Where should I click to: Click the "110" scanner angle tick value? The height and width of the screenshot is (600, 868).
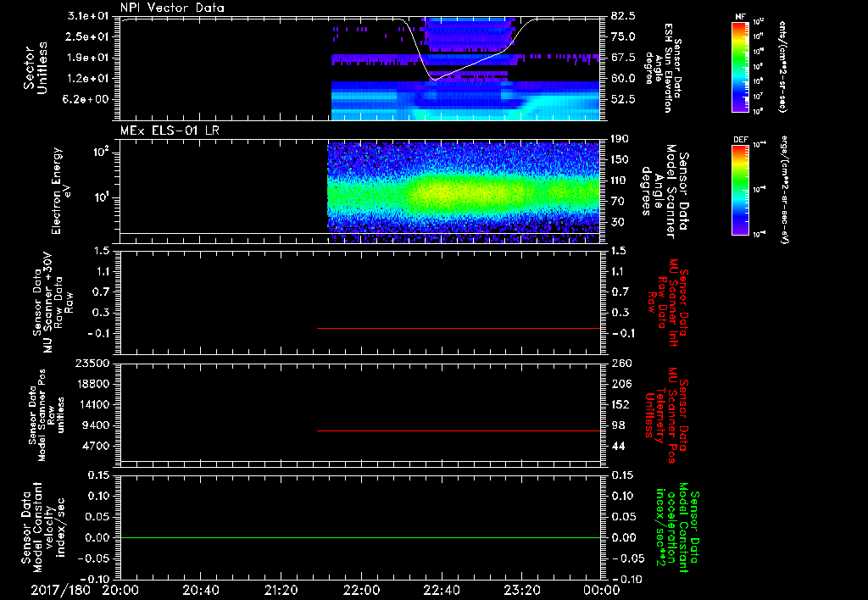pos(620,181)
